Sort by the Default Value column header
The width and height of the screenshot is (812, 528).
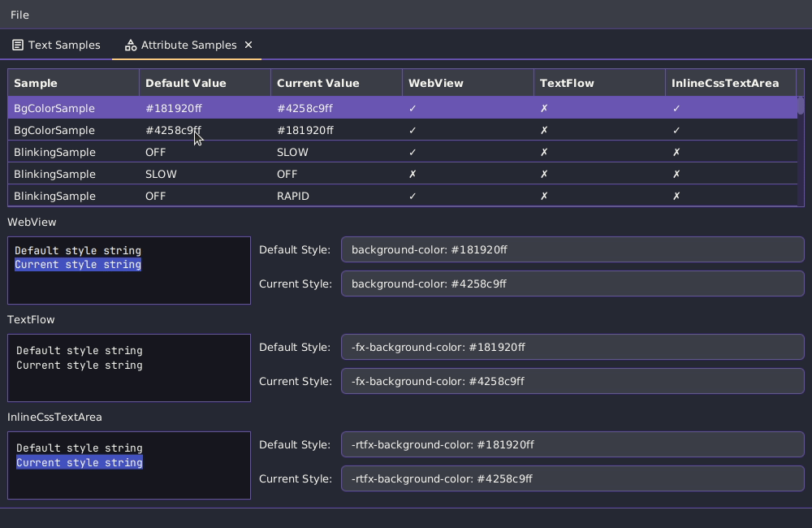[x=205, y=83]
